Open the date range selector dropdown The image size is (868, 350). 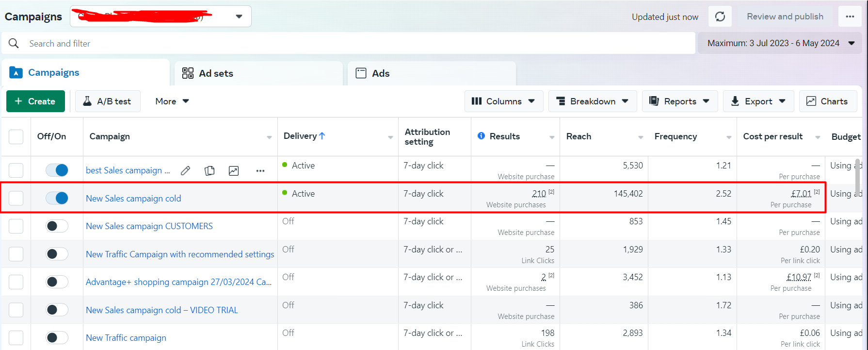coord(780,44)
